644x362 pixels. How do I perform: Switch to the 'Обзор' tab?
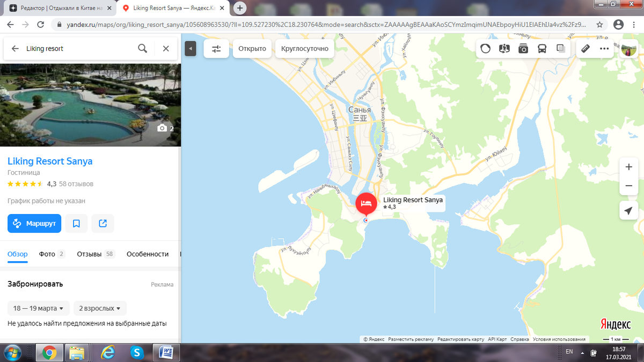[18, 254]
